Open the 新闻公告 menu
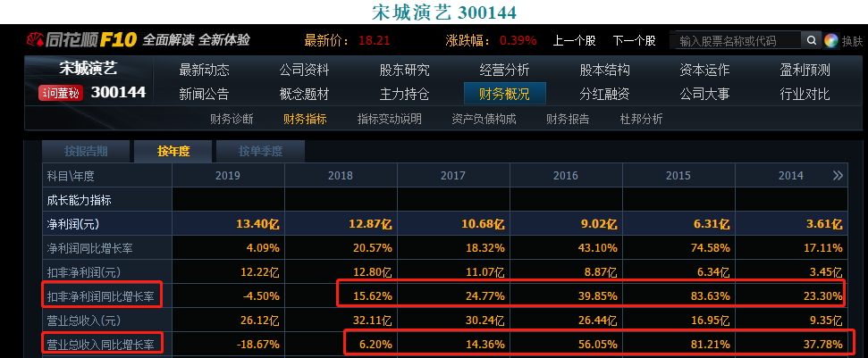This screenshot has height=358, width=868. (x=204, y=94)
